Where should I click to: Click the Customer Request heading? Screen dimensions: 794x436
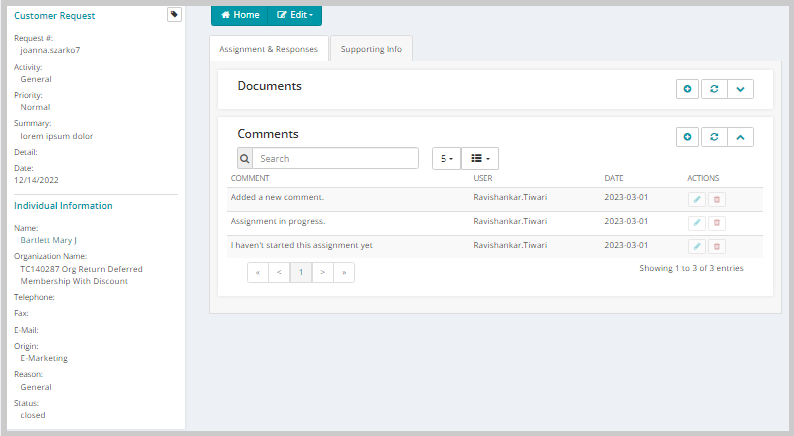click(x=55, y=16)
